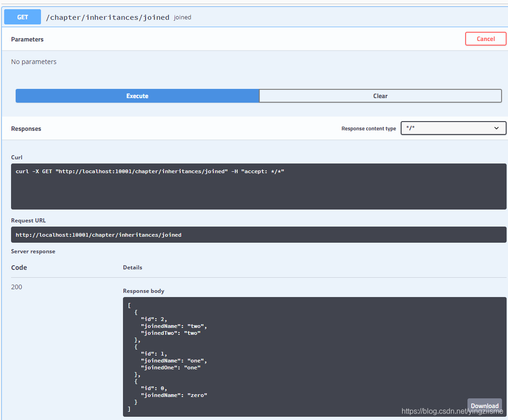This screenshot has width=508, height=420.
Task: Click the 200 response code
Action: pyautogui.click(x=17, y=287)
